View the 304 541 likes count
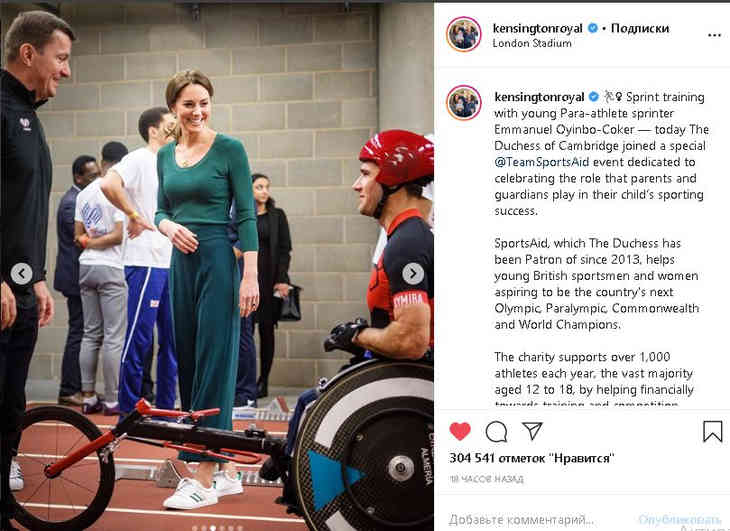 [532, 458]
